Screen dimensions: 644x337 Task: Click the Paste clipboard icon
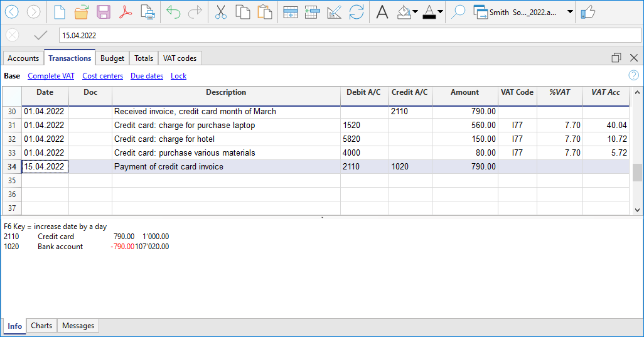coord(265,12)
